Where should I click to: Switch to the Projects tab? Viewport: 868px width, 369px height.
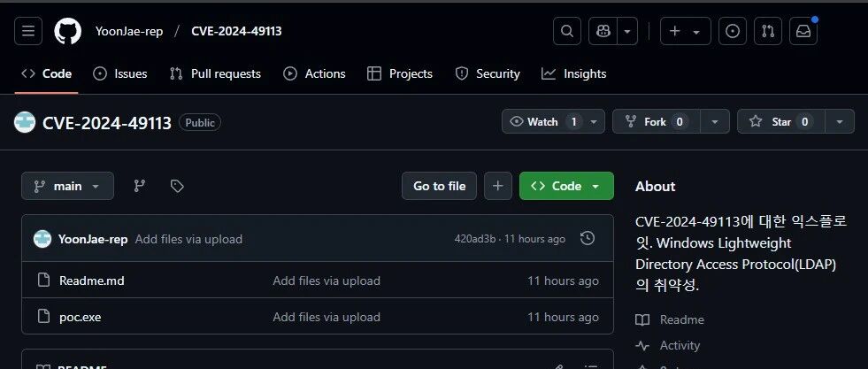point(400,73)
